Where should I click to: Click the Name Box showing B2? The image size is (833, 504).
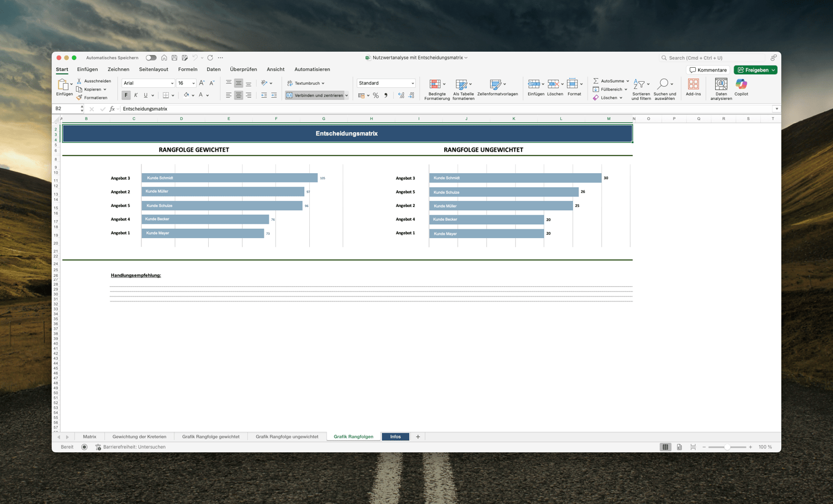pyautogui.click(x=67, y=109)
